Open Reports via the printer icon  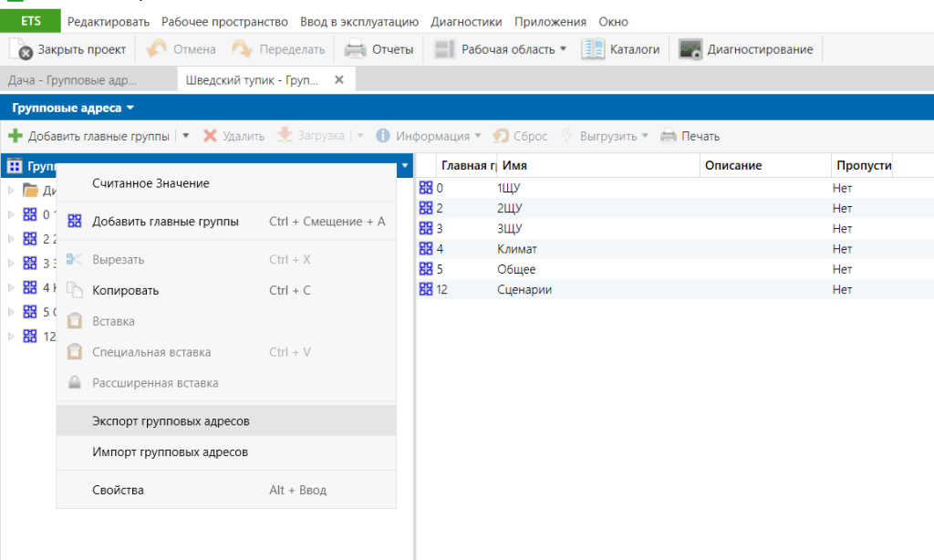click(356, 49)
